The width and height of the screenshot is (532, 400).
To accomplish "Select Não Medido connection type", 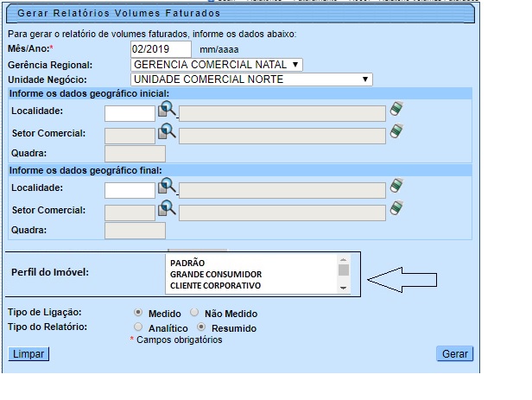I will pyautogui.click(x=194, y=312).
